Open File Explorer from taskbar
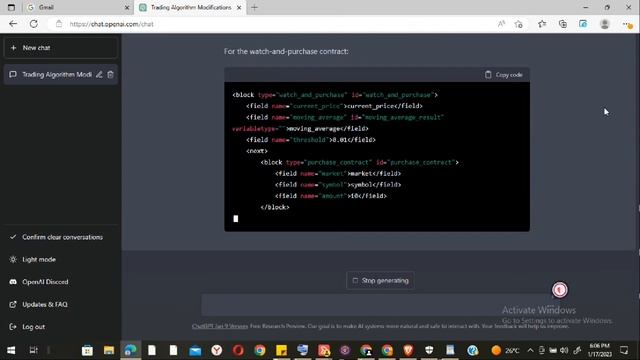 pos(109,350)
